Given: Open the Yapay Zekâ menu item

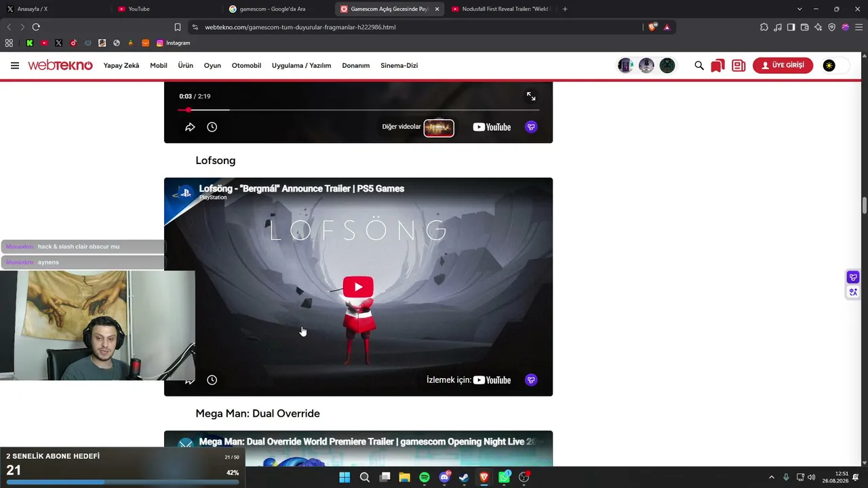Looking at the screenshot, I should coord(121,66).
